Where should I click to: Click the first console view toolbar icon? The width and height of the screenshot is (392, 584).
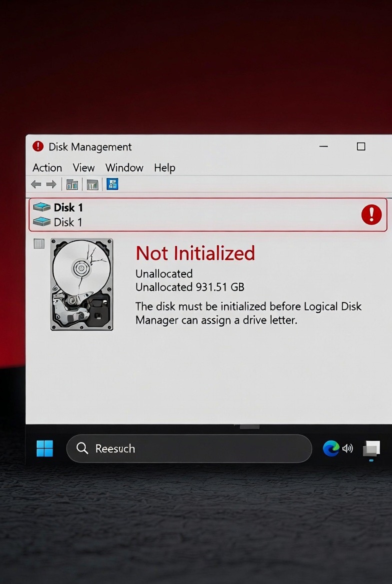pos(72,184)
